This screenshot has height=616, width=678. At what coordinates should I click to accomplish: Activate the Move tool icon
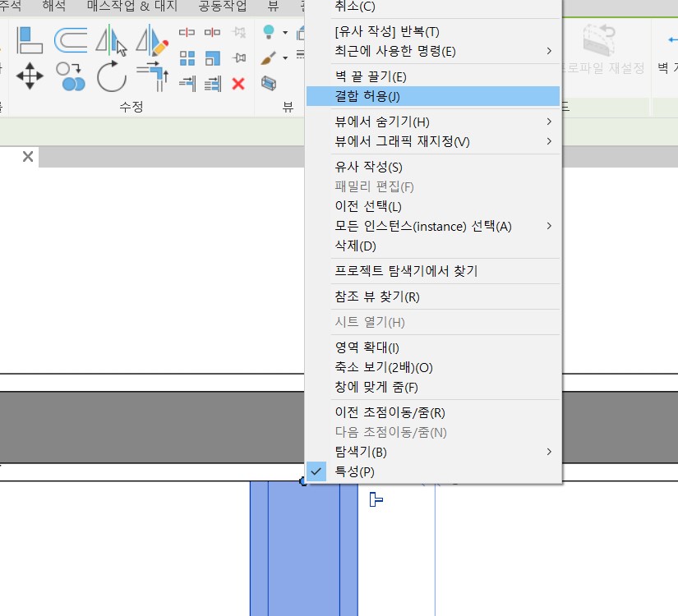point(30,77)
